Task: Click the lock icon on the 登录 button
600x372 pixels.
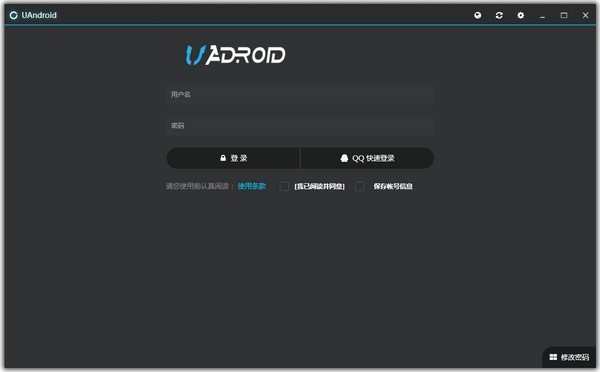Action: click(223, 158)
